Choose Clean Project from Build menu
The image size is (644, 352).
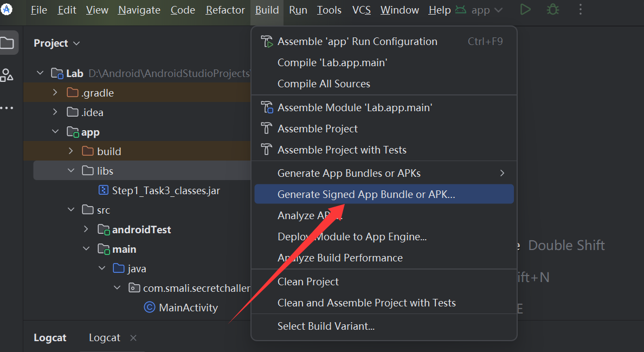pos(308,281)
